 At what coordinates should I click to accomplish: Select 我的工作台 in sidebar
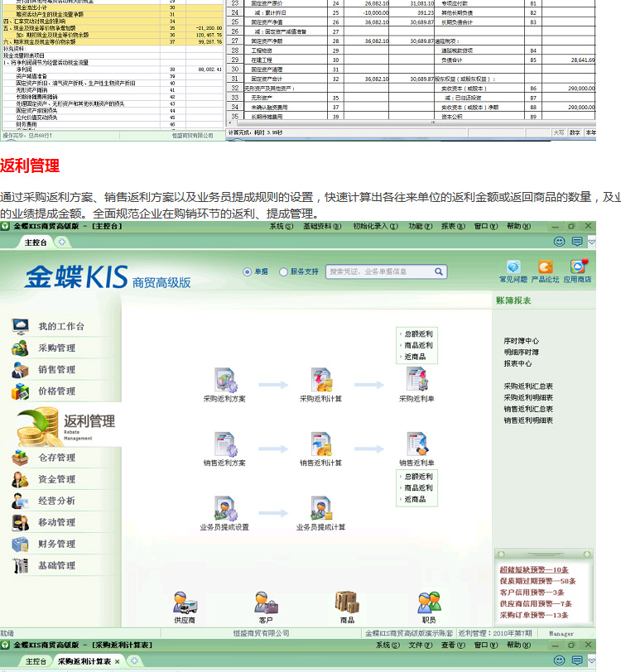[60, 327]
